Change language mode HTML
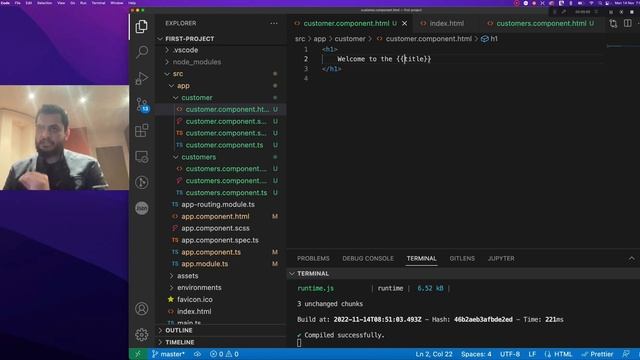 [558, 354]
